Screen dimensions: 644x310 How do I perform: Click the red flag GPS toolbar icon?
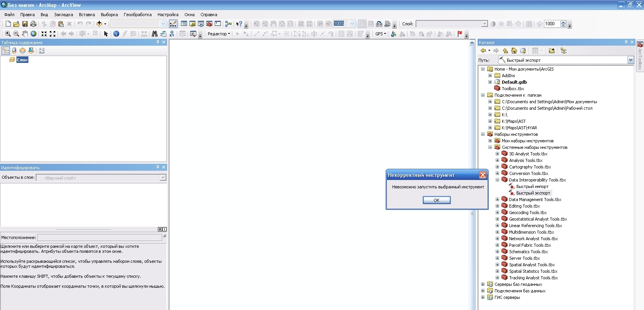460,34
